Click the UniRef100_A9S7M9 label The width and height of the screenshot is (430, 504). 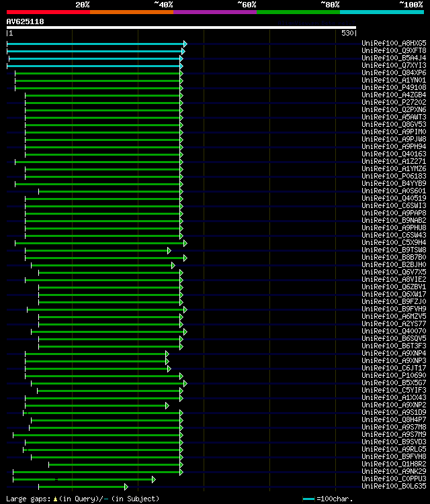pyautogui.click(x=394, y=435)
